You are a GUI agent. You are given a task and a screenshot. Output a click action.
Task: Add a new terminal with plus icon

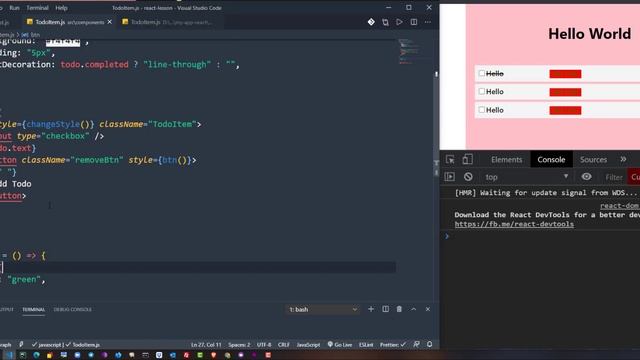point(371,309)
